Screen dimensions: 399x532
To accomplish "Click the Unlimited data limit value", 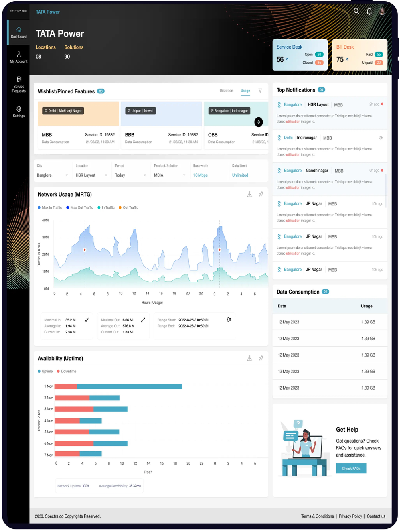I will [240, 175].
